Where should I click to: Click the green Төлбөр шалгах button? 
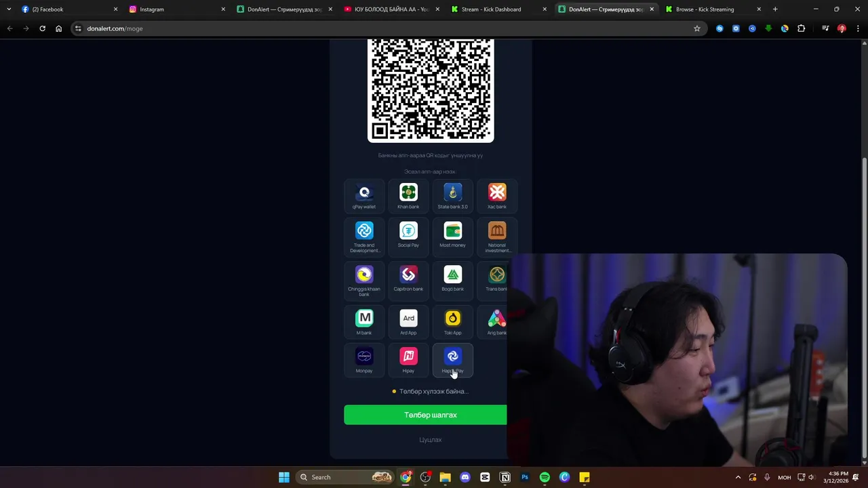[x=425, y=415]
